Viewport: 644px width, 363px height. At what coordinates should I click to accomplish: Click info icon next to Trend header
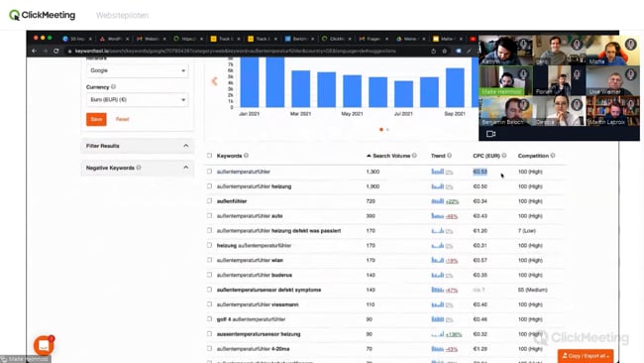450,156
